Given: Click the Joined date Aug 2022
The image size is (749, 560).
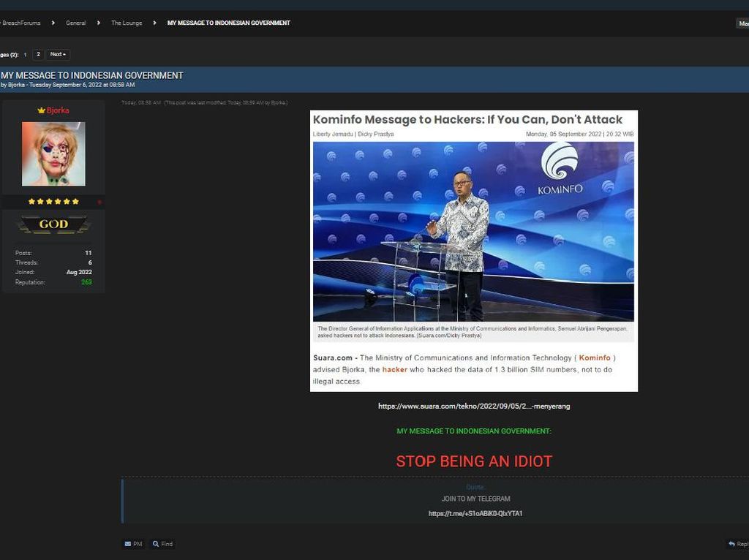Looking at the screenshot, I should point(79,272).
